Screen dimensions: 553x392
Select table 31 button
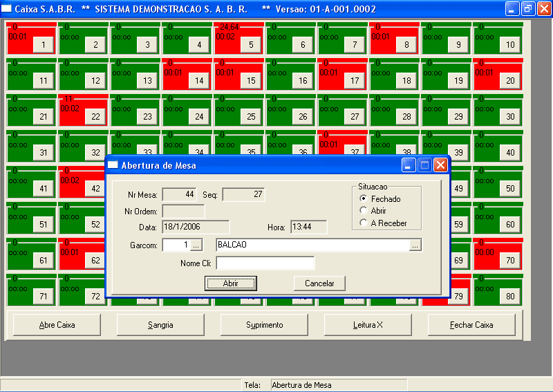click(44, 153)
